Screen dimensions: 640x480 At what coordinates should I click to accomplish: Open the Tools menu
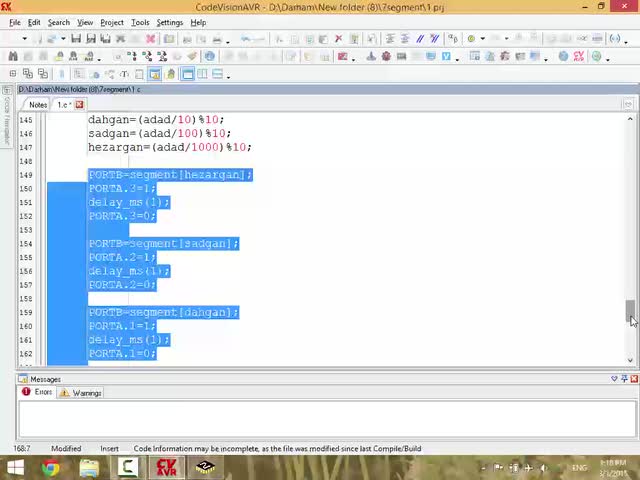(x=140, y=22)
